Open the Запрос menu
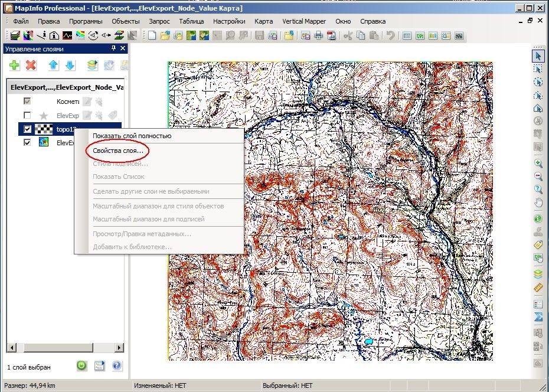This screenshot has width=549, height=392. coord(159,21)
